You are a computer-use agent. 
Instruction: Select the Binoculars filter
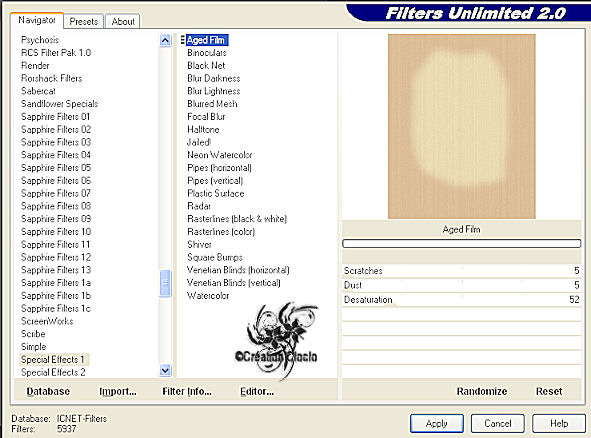point(207,53)
